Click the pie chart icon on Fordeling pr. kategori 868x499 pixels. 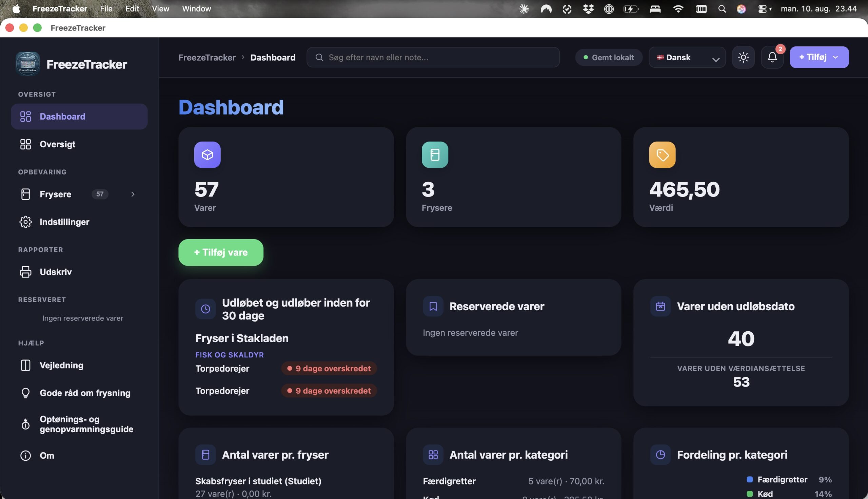tap(660, 455)
